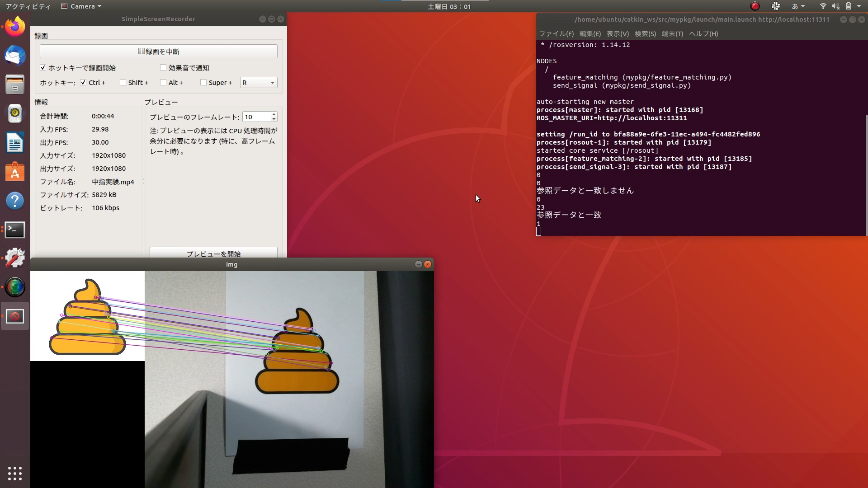The width and height of the screenshot is (868, 488).
Task: Open system status menu arrow
Action: [x=859, y=6]
